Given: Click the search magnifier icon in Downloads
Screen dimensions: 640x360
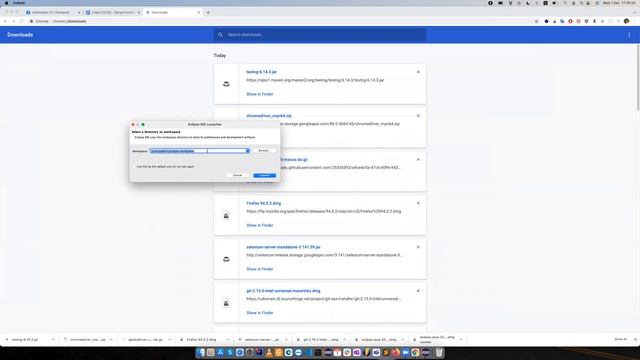Looking at the screenshot, I should pyautogui.click(x=220, y=35).
